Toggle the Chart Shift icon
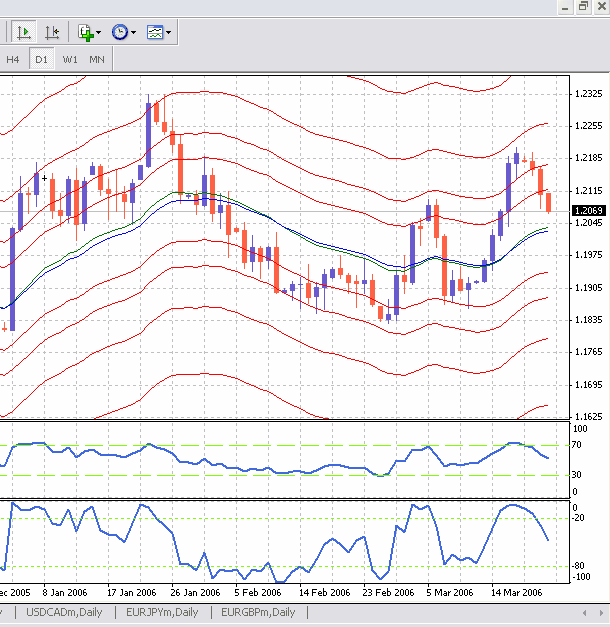 pos(52,33)
